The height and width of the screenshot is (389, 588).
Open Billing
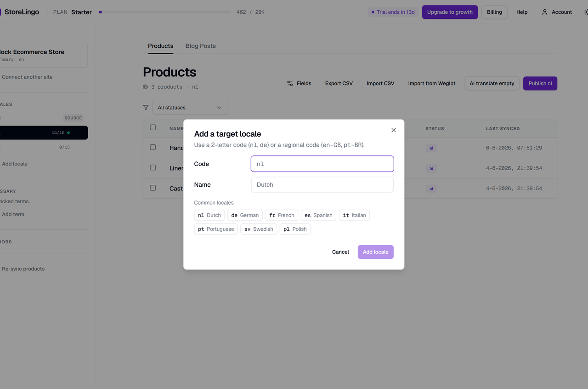[494, 12]
